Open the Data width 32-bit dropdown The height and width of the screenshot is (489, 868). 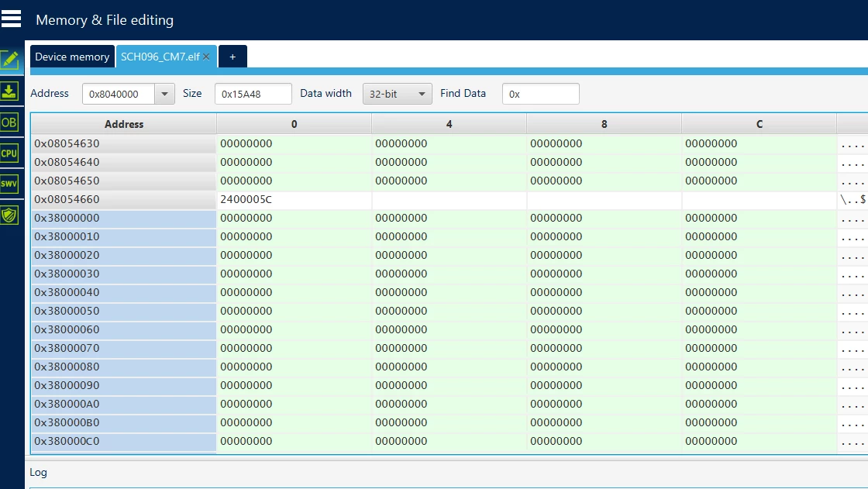[x=397, y=94]
